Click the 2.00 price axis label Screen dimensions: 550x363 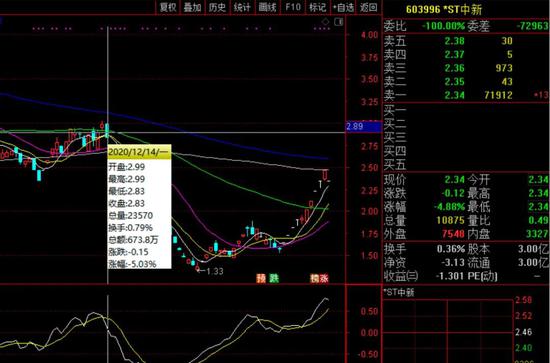pos(369,211)
